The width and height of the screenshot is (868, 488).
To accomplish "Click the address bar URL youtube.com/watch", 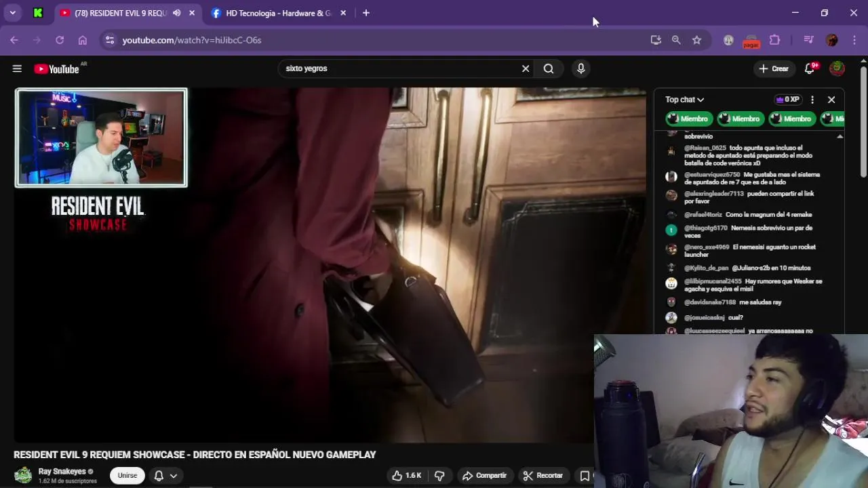I will point(192,40).
